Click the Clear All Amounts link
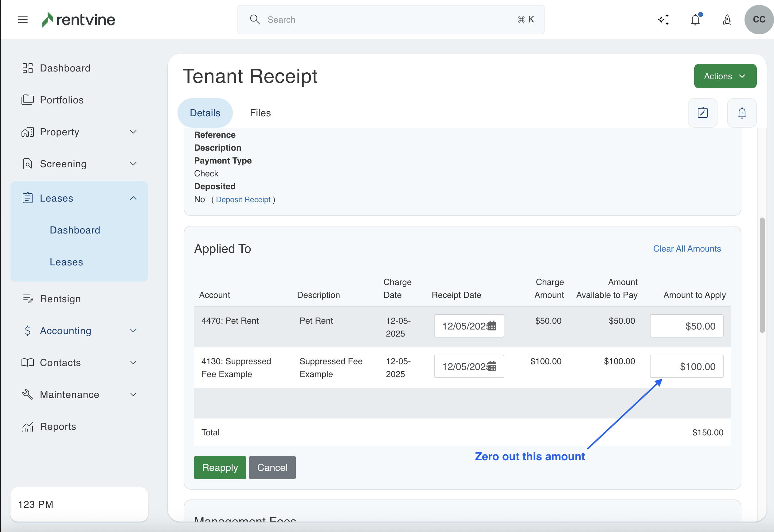774x532 pixels. click(x=686, y=249)
